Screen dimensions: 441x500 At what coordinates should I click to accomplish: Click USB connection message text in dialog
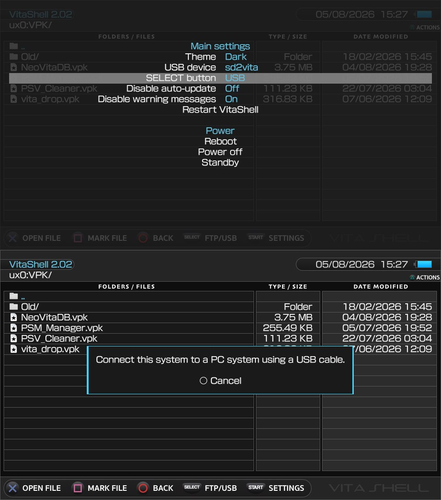(220, 360)
